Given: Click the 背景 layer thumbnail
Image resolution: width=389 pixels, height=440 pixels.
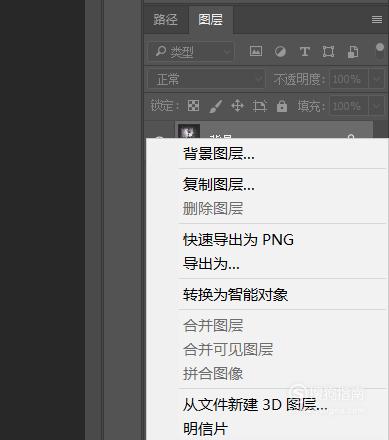Looking at the screenshot, I should point(189,131).
